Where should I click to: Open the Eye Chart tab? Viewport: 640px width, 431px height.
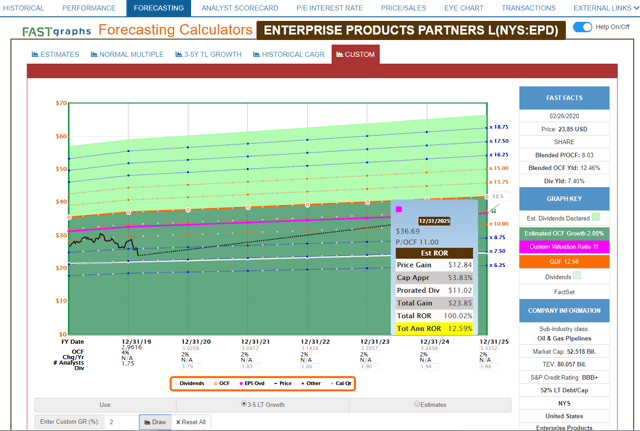click(464, 8)
